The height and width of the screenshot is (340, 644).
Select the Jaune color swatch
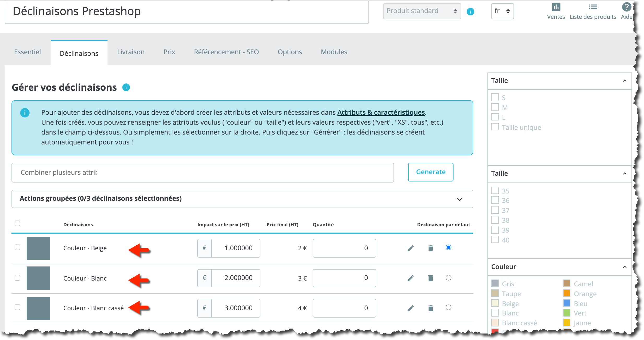[x=567, y=322]
